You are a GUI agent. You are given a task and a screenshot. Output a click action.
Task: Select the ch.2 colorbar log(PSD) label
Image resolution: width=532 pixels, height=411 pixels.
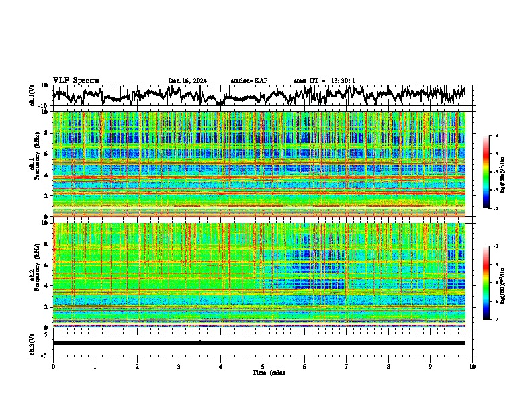coord(502,285)
